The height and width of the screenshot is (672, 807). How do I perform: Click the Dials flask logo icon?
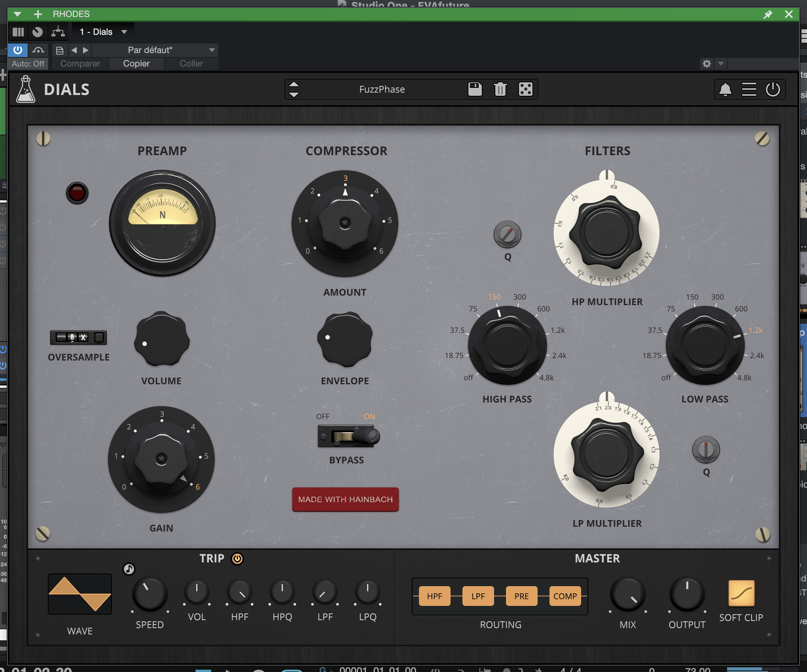point(26,89)
